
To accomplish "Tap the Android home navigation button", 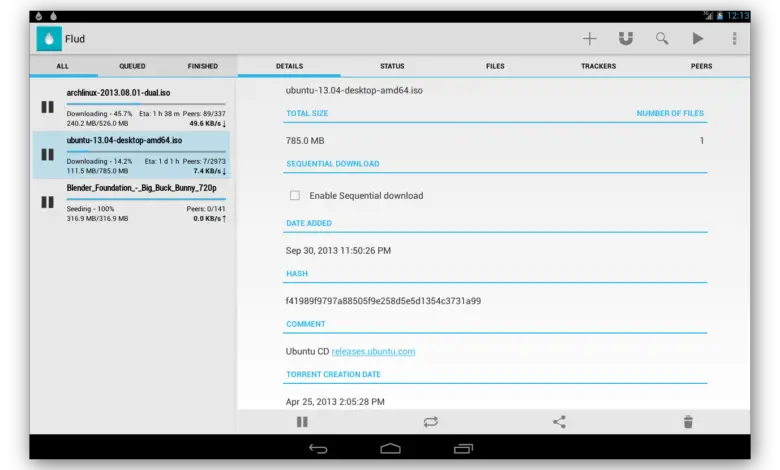I will 390,449.
